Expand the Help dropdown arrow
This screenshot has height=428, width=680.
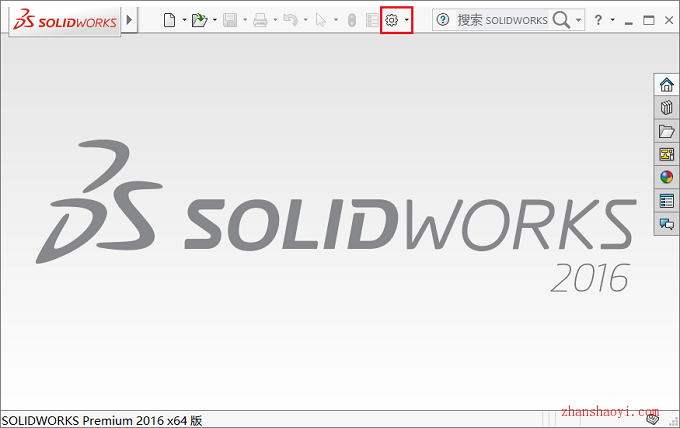613,20
